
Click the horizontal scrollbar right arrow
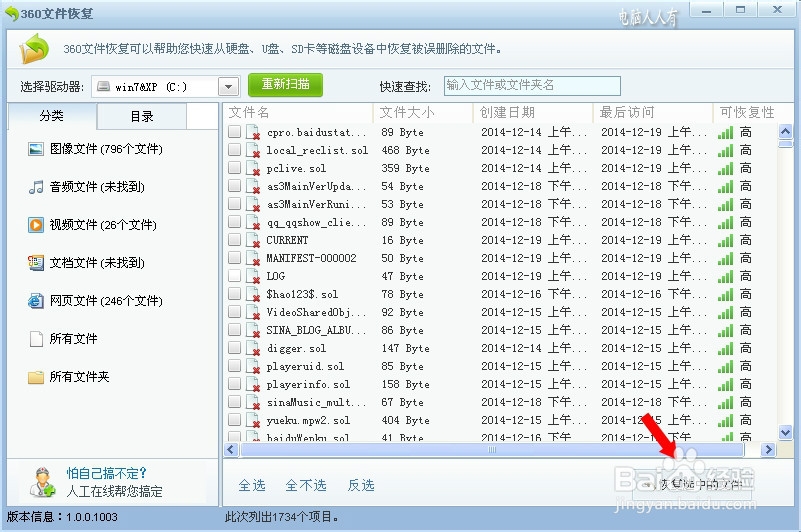(x=768, y=450)
